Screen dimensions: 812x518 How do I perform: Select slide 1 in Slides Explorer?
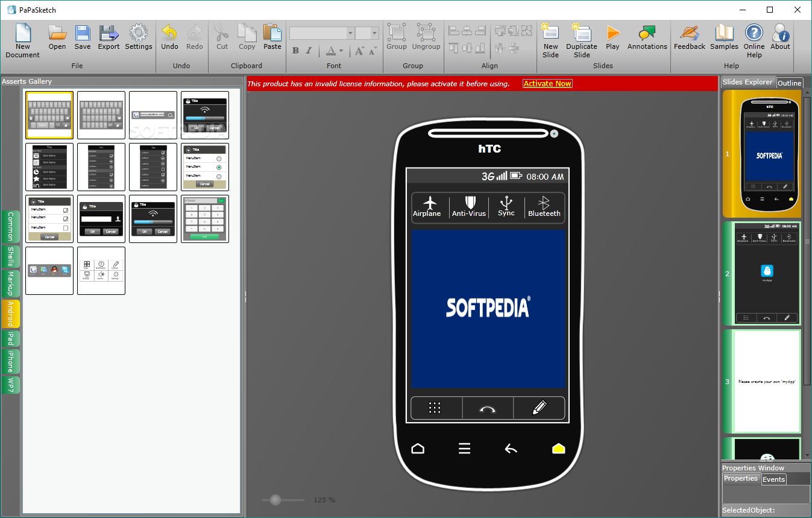[x=762, y=154]
